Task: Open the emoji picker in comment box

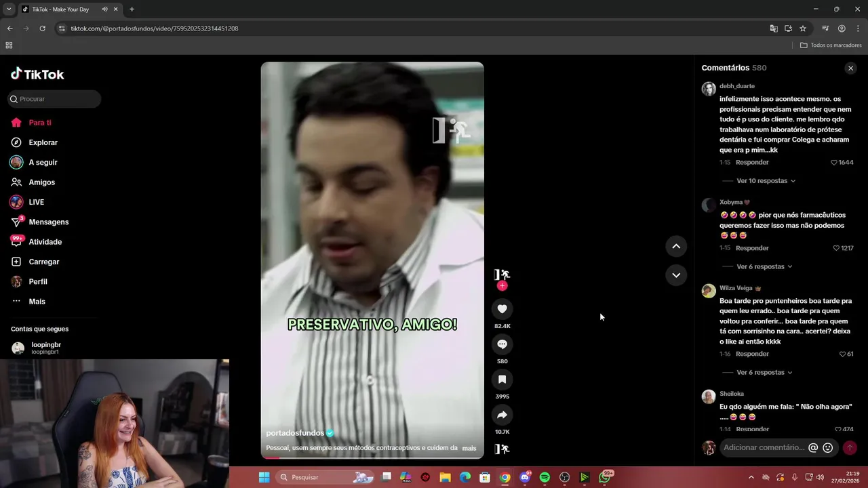Action: (x=827, y=447)
